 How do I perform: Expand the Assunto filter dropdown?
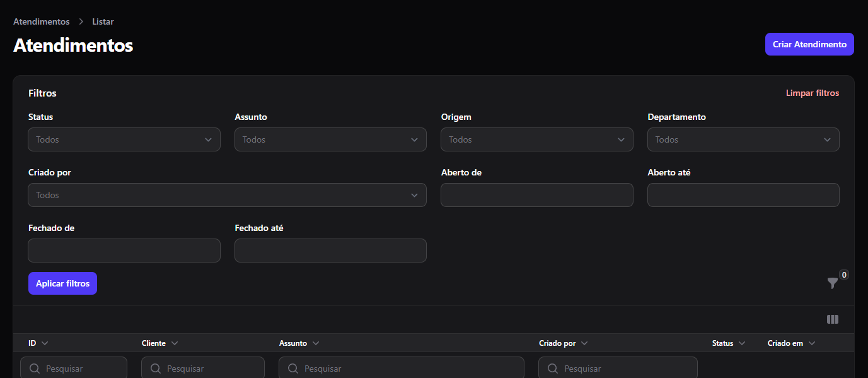coord(330,139)
